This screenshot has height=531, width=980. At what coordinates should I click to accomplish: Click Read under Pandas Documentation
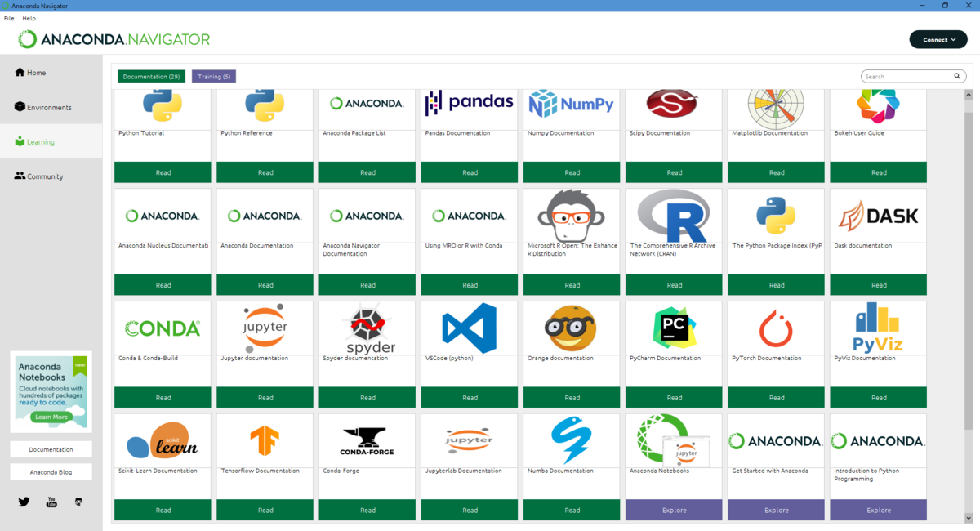pos(470,172)
